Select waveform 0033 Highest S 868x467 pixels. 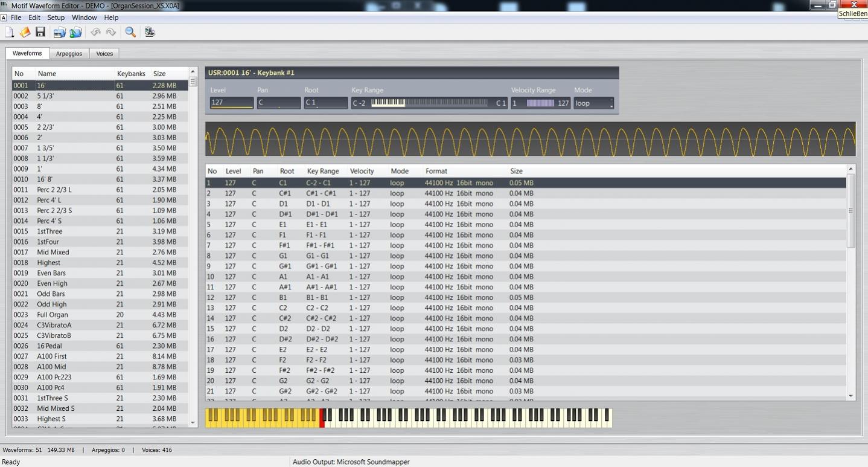100,419
